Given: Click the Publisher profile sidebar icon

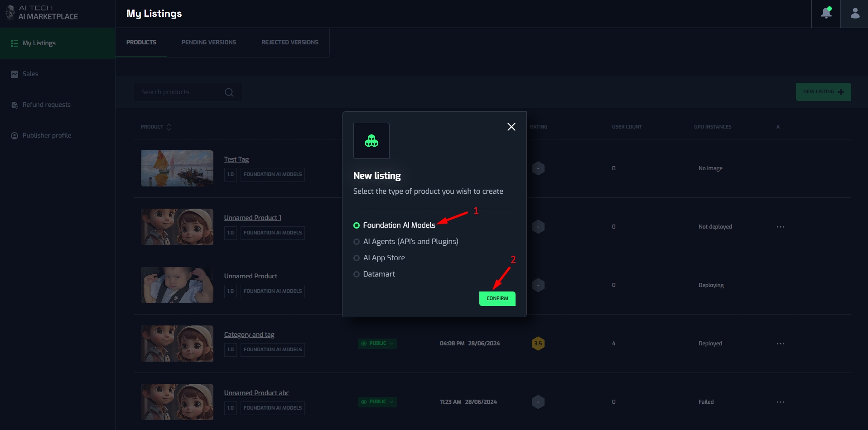Looking at the screenshot, I should pos(14,136).
